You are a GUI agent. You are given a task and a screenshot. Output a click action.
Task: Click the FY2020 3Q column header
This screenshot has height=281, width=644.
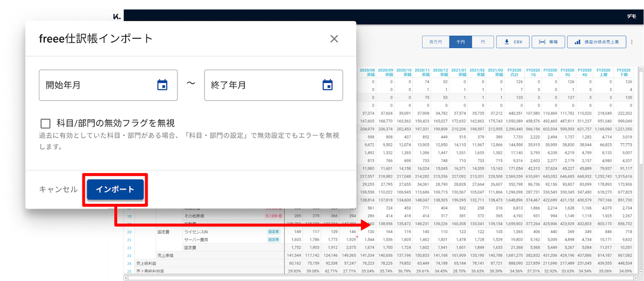click(x=567, y=72)
